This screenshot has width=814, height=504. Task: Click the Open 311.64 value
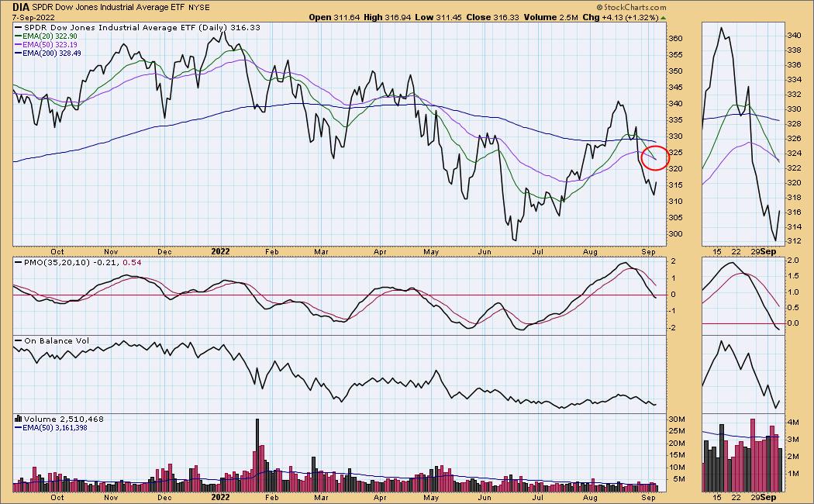pyautogui.click(x=335, y=17)
